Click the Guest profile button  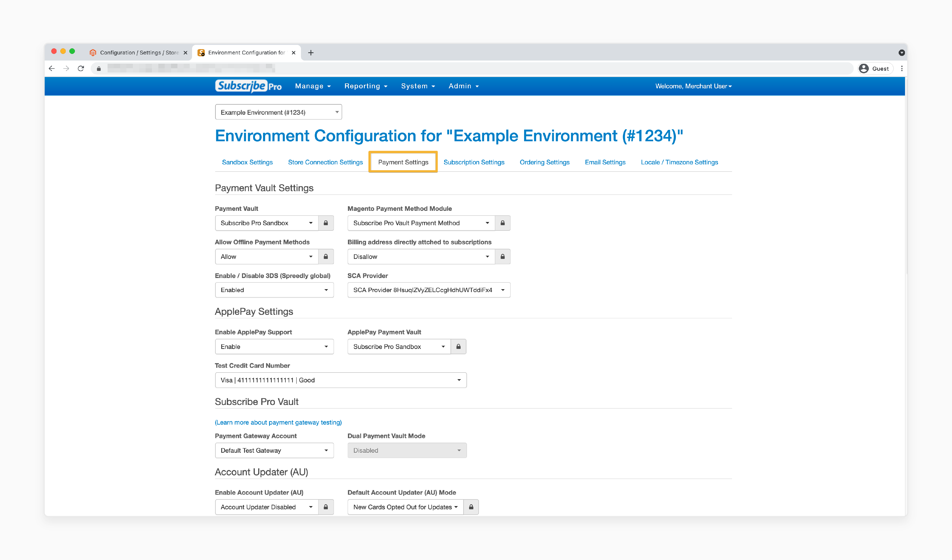coord(875,68)
